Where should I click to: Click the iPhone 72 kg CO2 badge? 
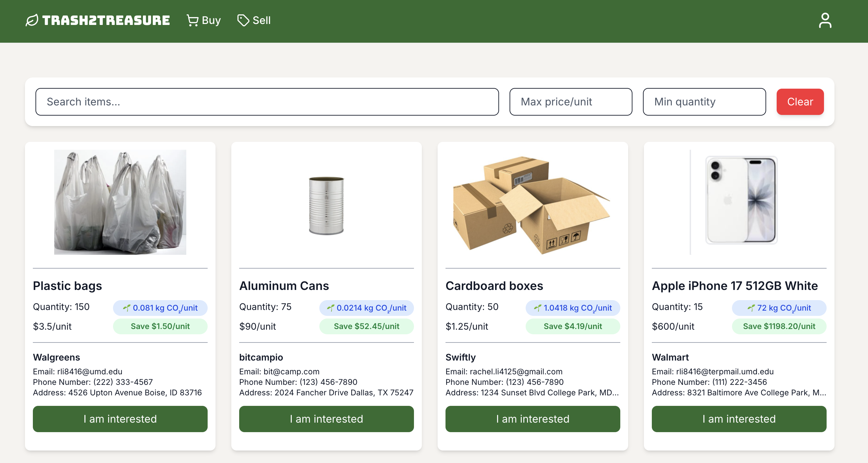(x=779, y=308)
